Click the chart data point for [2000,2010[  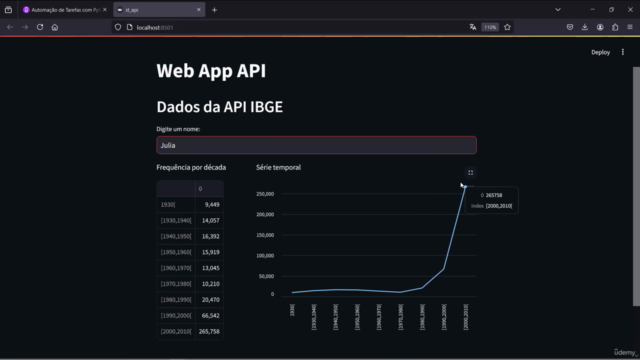[465, 187]
